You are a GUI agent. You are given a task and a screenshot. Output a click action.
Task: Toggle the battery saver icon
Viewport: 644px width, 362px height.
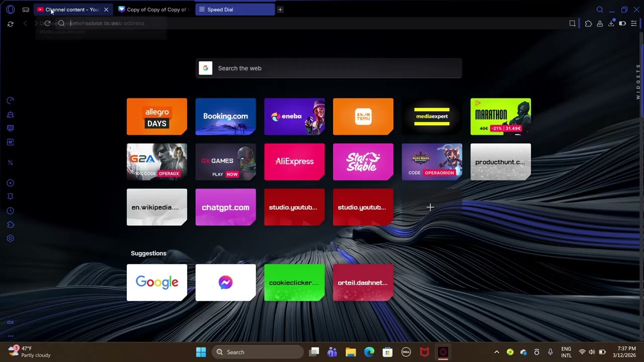622,23
